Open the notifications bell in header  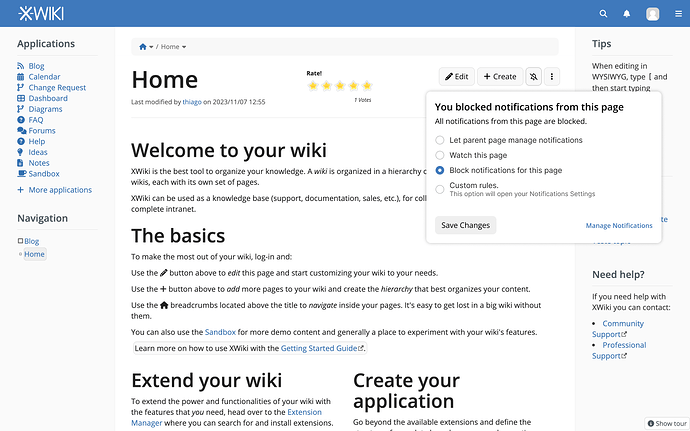tap(627, 14)
